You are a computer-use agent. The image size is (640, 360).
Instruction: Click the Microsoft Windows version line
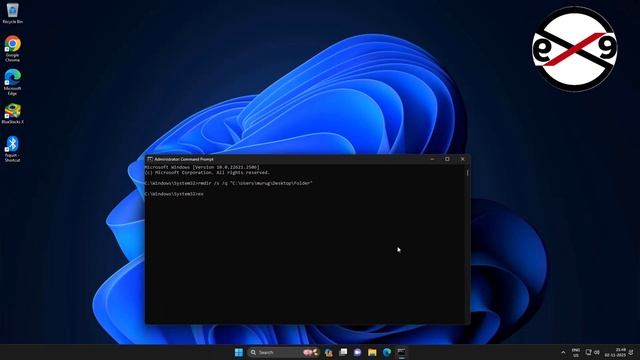click(202, 167)
